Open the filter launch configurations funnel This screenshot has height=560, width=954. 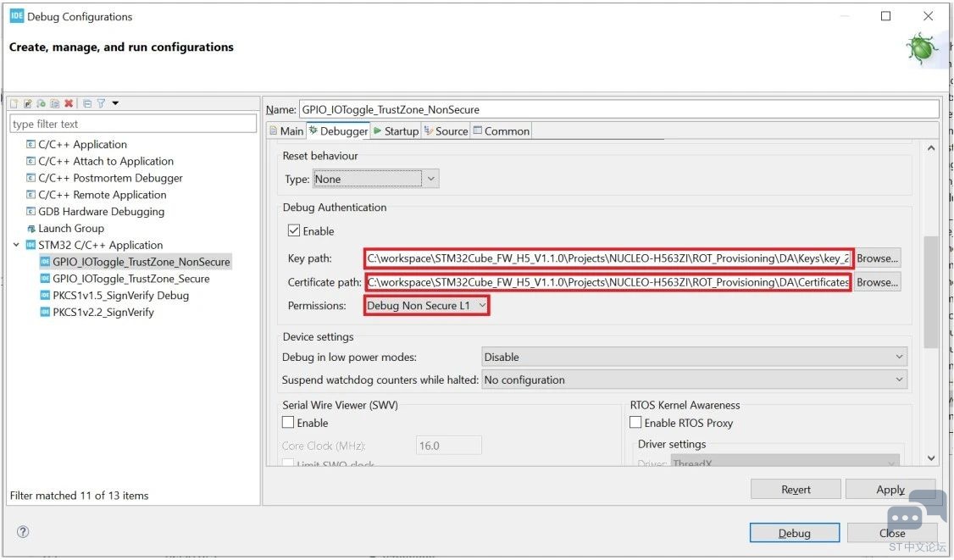(101, 103)
